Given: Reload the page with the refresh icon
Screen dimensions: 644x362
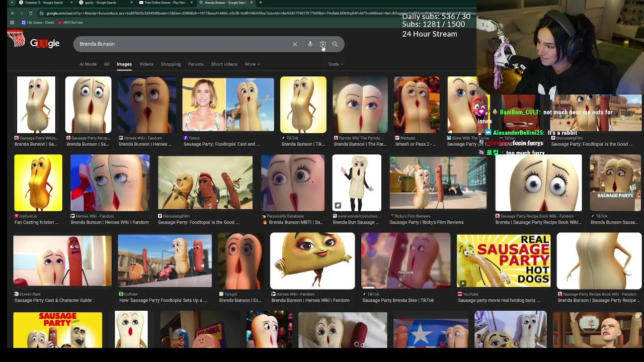Looking at the screenshot, I should [x=31, y=13].
